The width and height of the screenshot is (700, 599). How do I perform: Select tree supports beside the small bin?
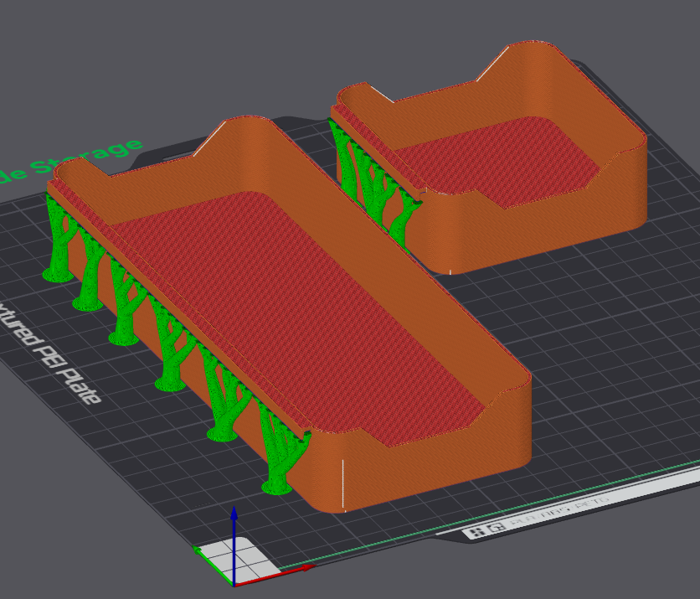[x=375, y=183]
